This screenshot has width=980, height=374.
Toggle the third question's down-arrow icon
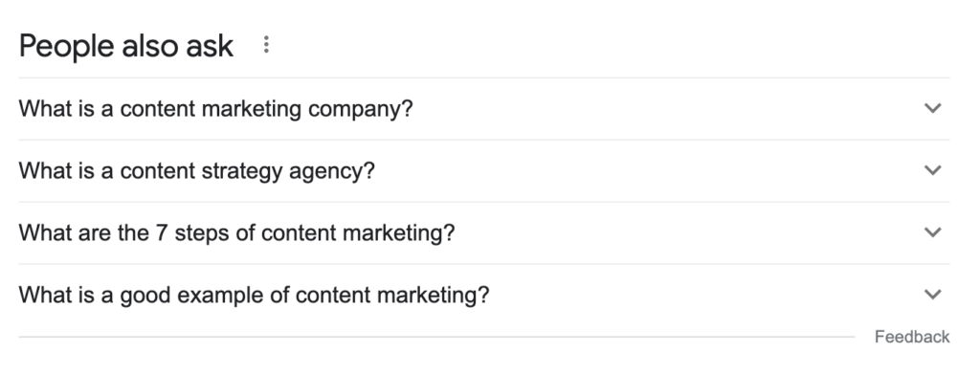[x=932, y=232]
